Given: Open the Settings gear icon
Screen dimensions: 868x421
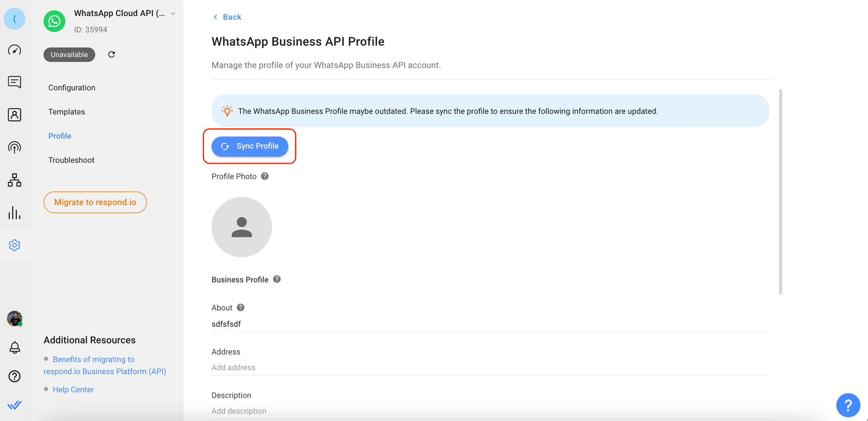Looking at the screenshot, I should 14,245.
